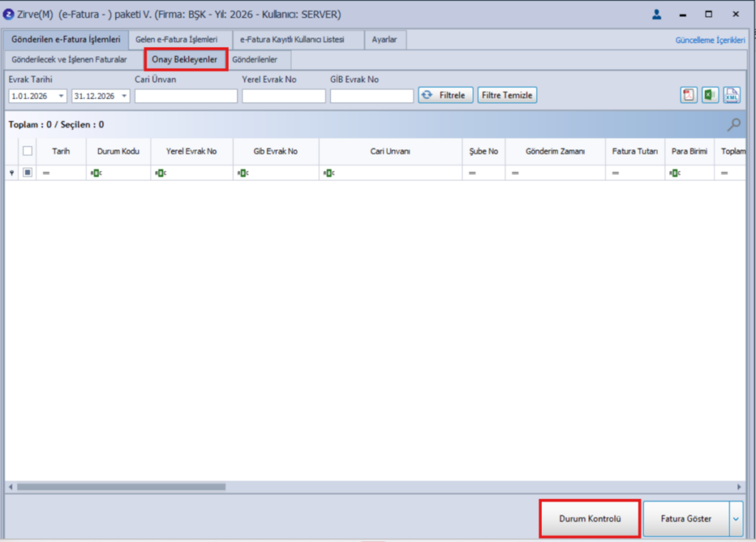This screenshot has width=756, height=542.
Task: Open Para Birimi filter operator icon
Action: (675, 173)
